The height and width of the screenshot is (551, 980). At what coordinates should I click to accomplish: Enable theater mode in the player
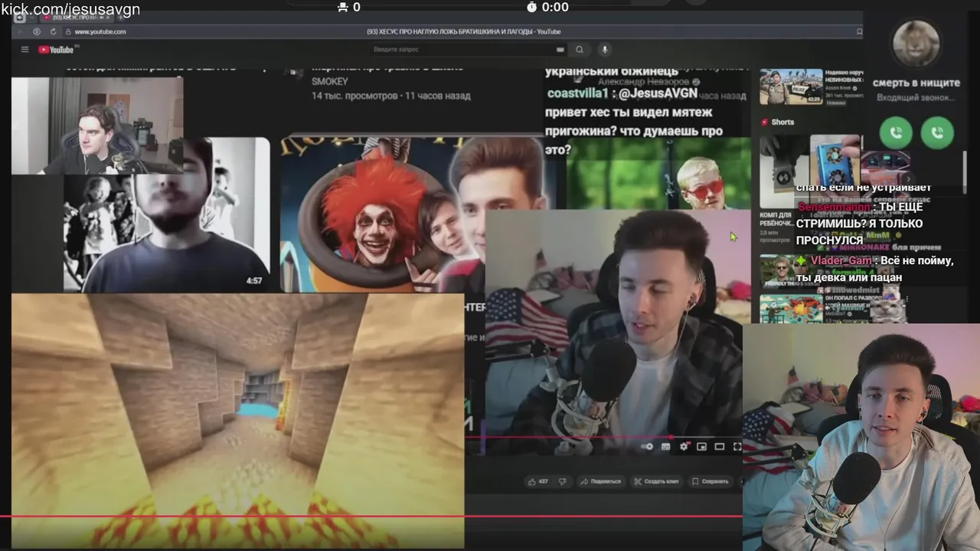point(720,447)
